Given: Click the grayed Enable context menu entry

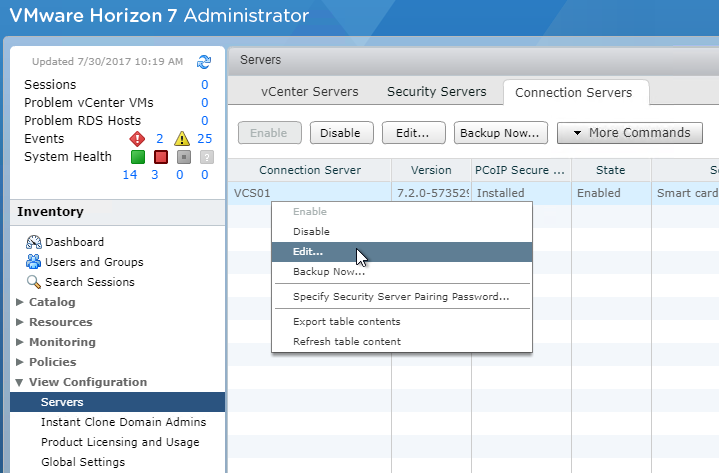Looking at the screenshot, I should click(x=402, y=211).
